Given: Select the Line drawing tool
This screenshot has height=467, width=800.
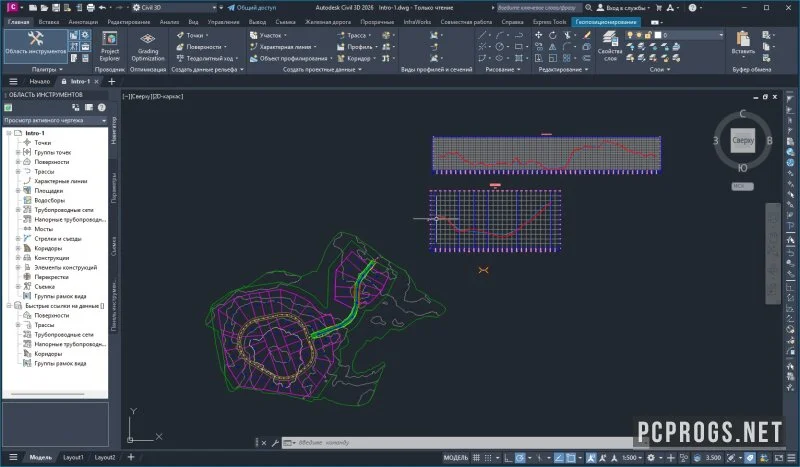Looking at the screenshot, I should coord(482,35).
